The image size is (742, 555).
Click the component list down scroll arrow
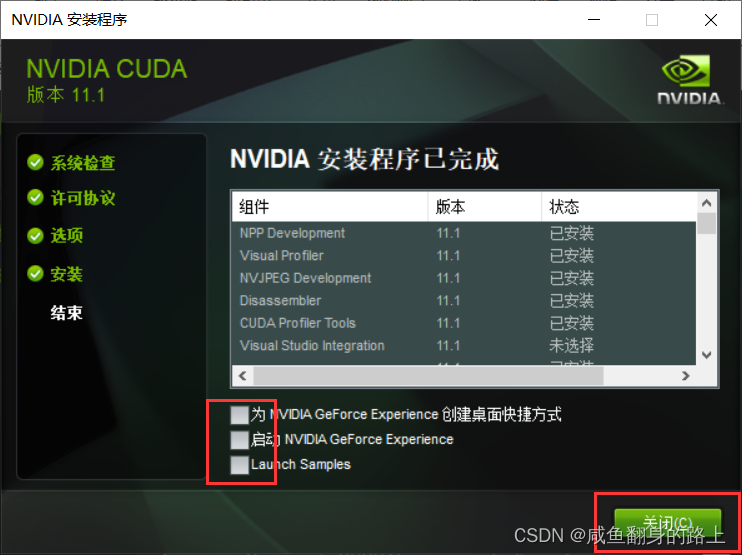(x=707, y=355)
